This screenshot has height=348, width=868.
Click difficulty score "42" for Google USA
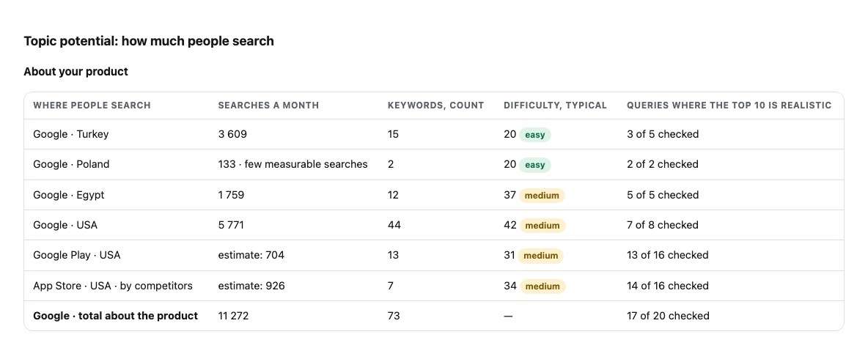click(x=510, y=225)
